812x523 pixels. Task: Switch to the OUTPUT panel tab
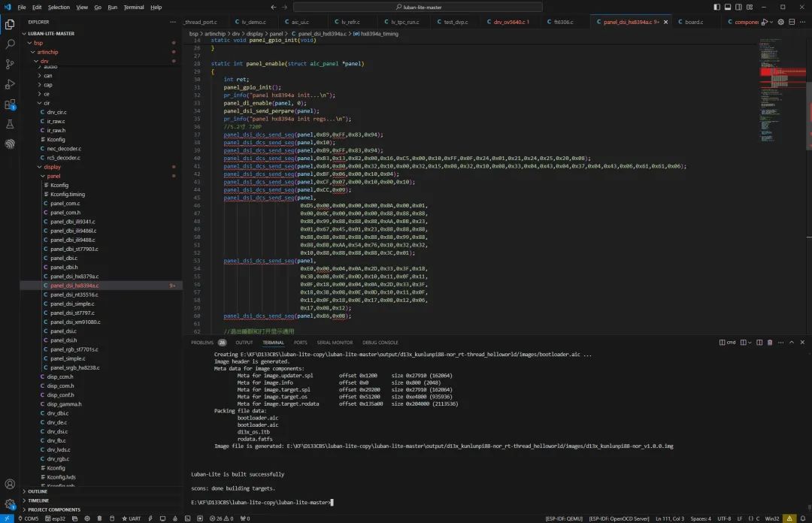click(244, 343)
